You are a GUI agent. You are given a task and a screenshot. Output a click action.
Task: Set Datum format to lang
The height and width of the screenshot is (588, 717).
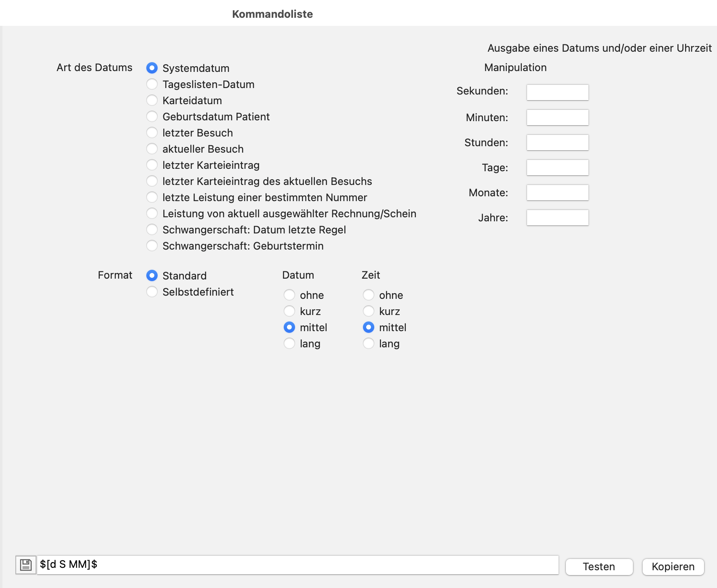(289, 344)
